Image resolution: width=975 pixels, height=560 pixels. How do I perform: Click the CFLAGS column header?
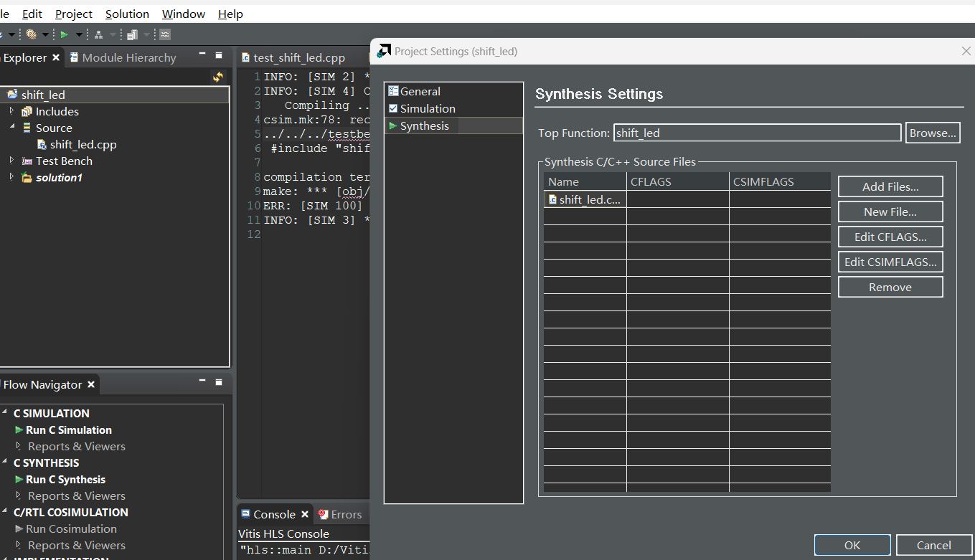point(678,181)
